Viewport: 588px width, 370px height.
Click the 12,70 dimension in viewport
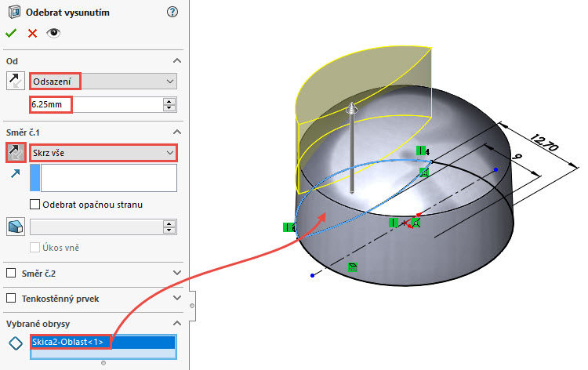click(545, 143)
